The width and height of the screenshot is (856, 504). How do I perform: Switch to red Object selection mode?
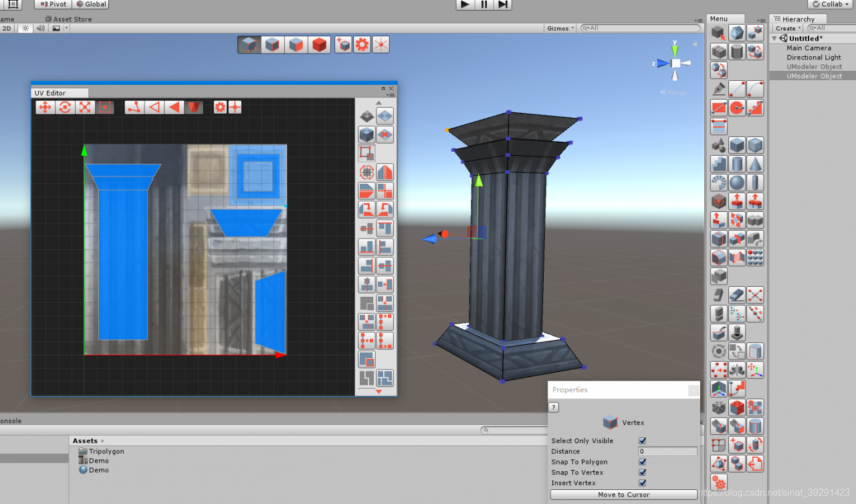(320, 45)
